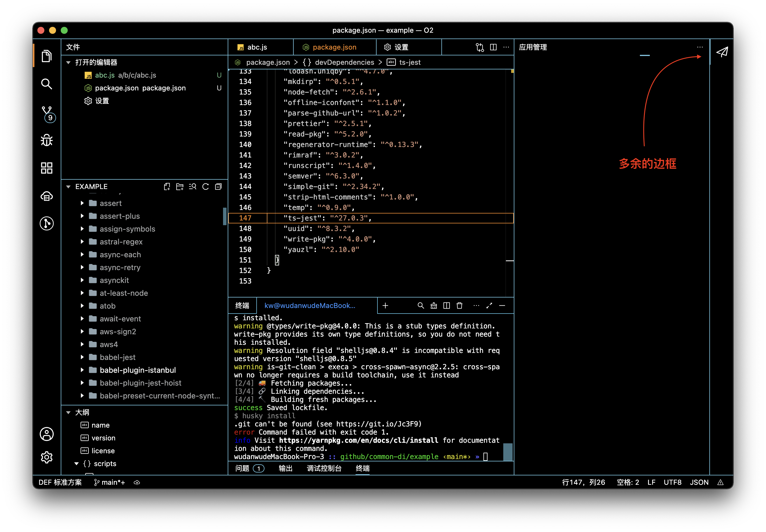The height and width of the screenshot is (532, 766).
Task: Open the Extensions view
Action: 47,168
